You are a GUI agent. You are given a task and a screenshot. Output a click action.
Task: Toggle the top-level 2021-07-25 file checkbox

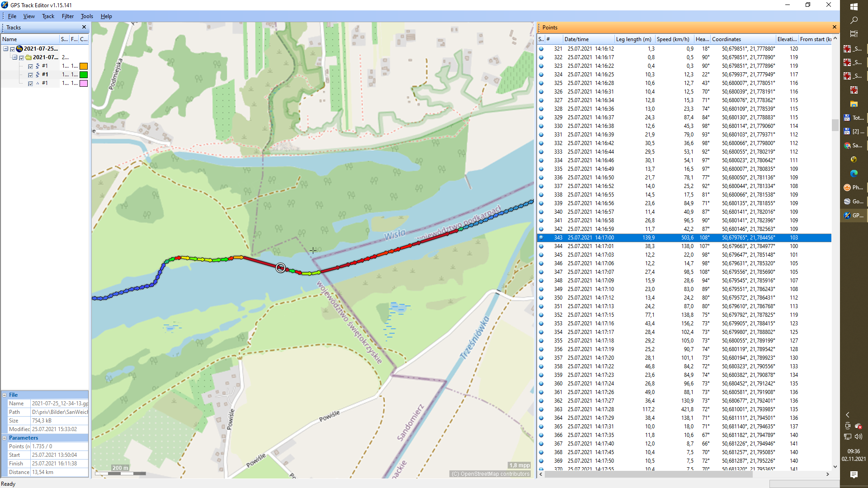13,49
